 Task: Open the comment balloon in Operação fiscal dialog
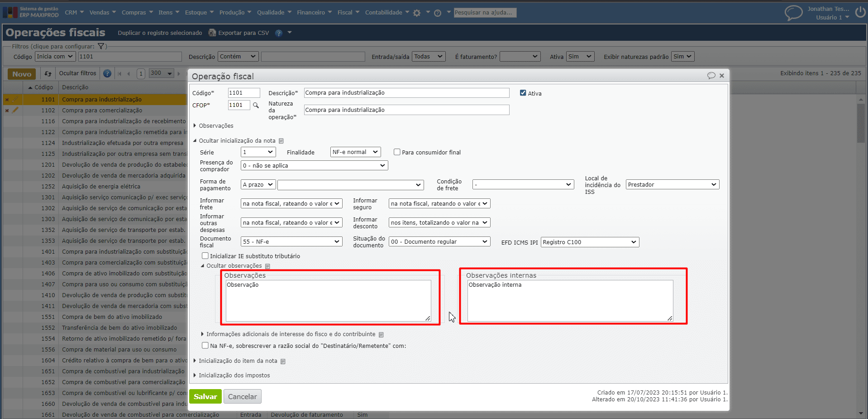(x=711, y=76)
